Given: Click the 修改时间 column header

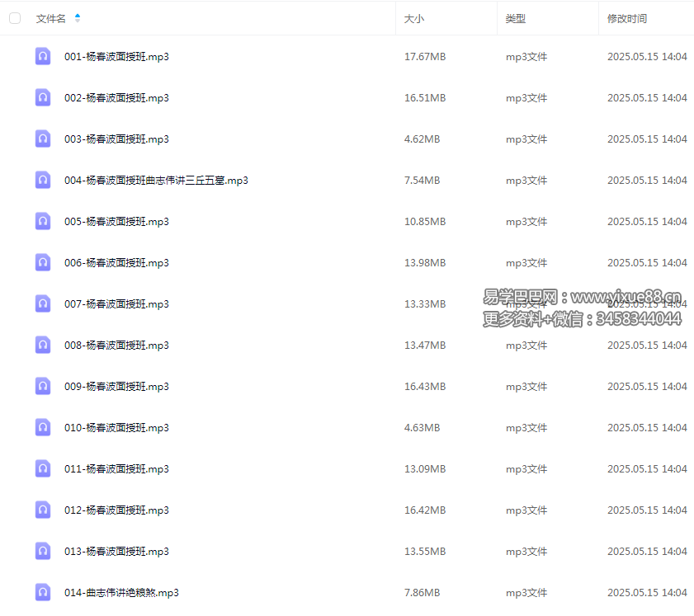Looking at the screenshot, I should tap(627, 18).
